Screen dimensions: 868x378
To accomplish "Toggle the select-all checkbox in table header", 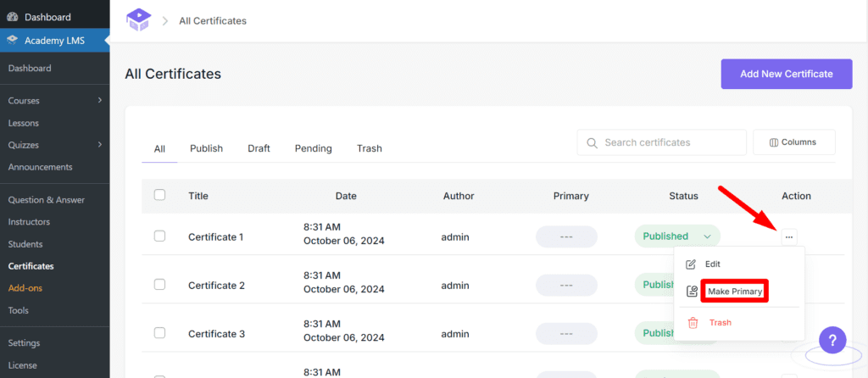I will pyautogui.click(x=159, y=195).
